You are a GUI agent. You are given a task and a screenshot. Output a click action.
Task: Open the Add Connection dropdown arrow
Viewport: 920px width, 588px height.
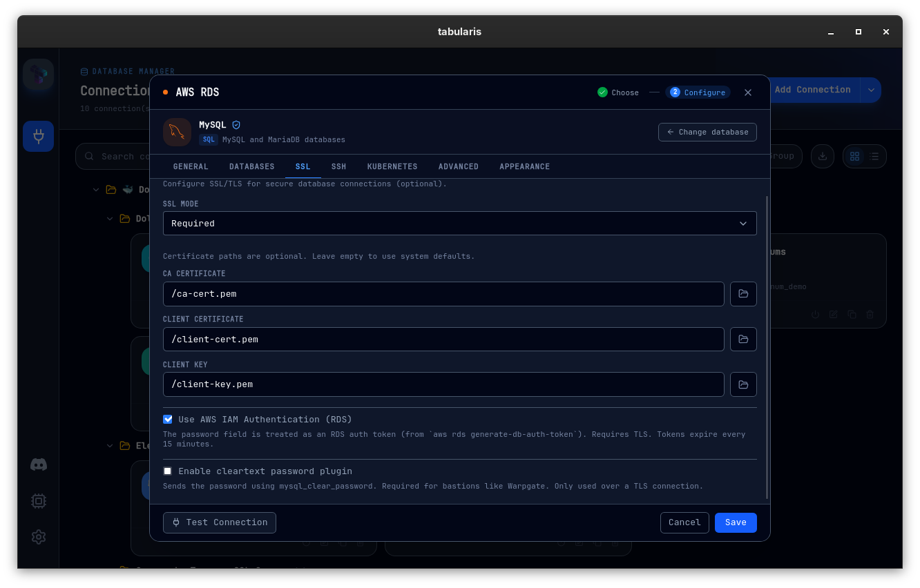(871, 90)
